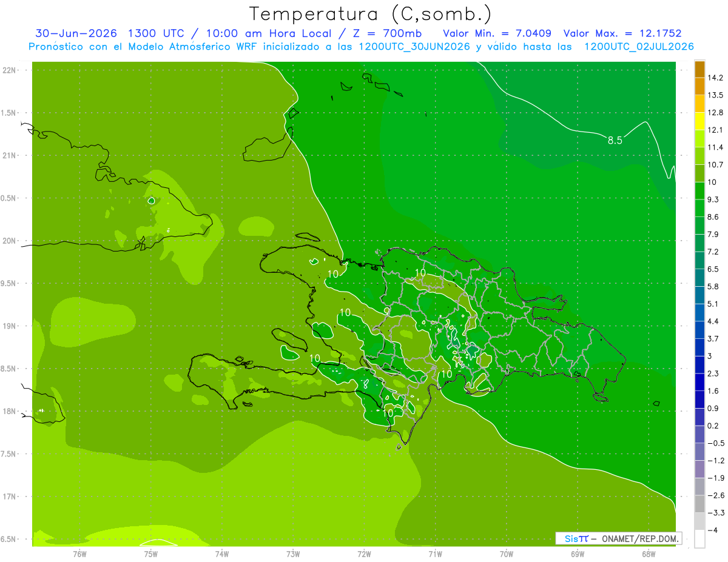Click the '8.5' contour line label
728x562 pixels.
click(x=615, y=140)
